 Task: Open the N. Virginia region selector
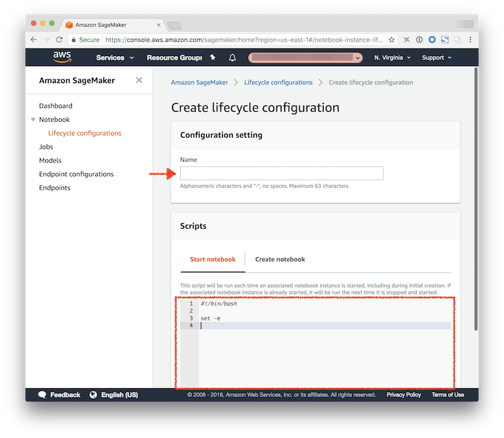click(392, 57)
